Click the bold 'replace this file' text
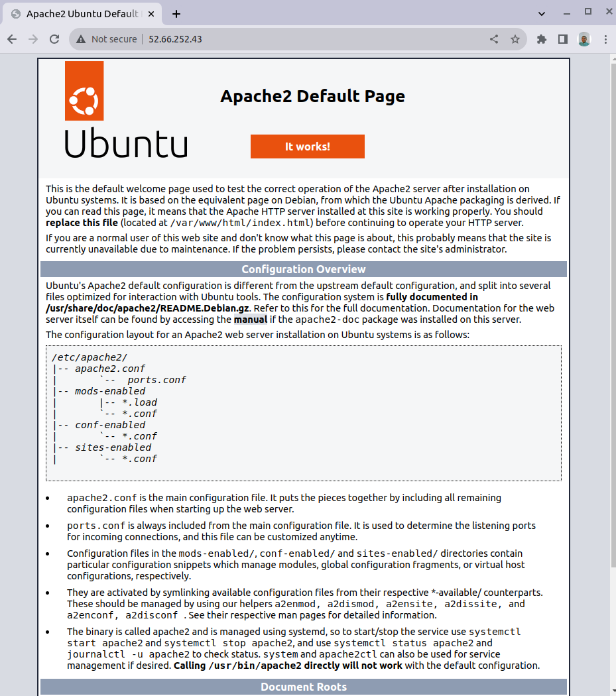 point(82,223)
